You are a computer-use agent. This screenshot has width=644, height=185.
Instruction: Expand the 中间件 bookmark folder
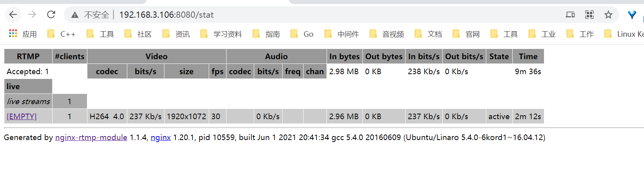pyautogui.click(x=342, y=34)
